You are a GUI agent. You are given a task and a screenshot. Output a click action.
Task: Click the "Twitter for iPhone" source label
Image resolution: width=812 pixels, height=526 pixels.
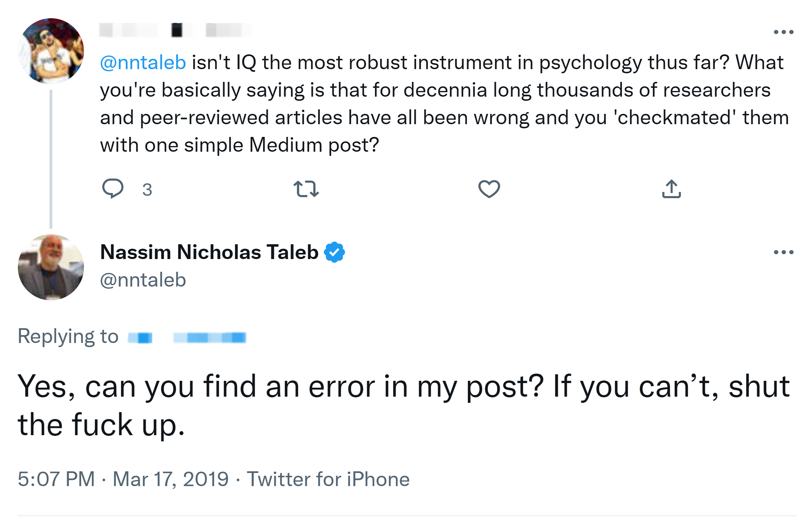click(328, 479)
